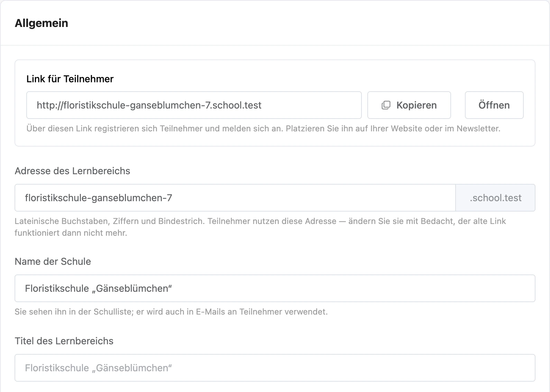This screenshot has width=550, height=392.
Task: Click the Name der Schule label
Action: pos(53,261)
